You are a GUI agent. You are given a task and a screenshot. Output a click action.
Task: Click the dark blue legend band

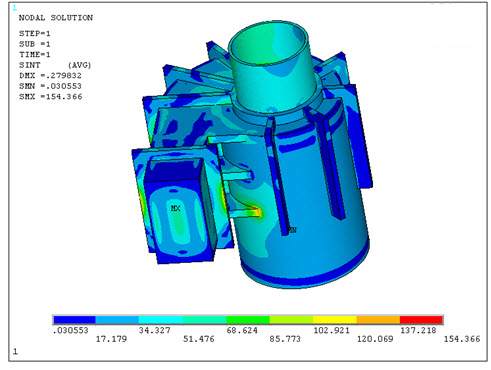pos(75,320)
